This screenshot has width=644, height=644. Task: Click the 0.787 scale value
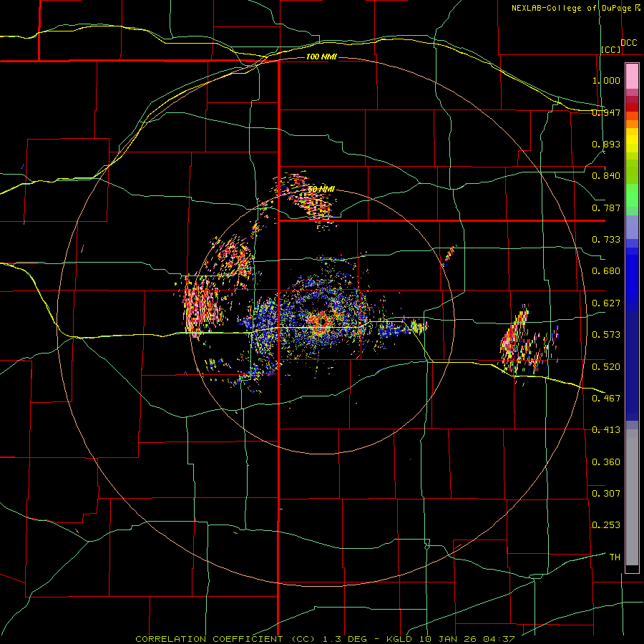click(606, 208)
